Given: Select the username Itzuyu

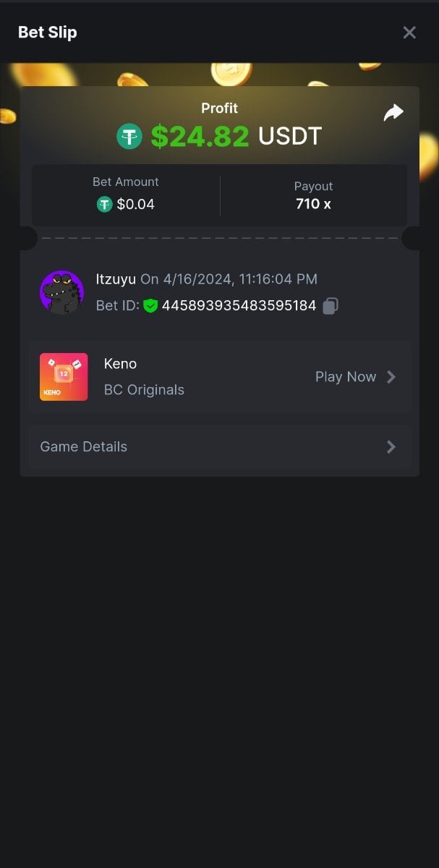Looking at the screenshot, I should pyautogui.click(x=116, y=279).
